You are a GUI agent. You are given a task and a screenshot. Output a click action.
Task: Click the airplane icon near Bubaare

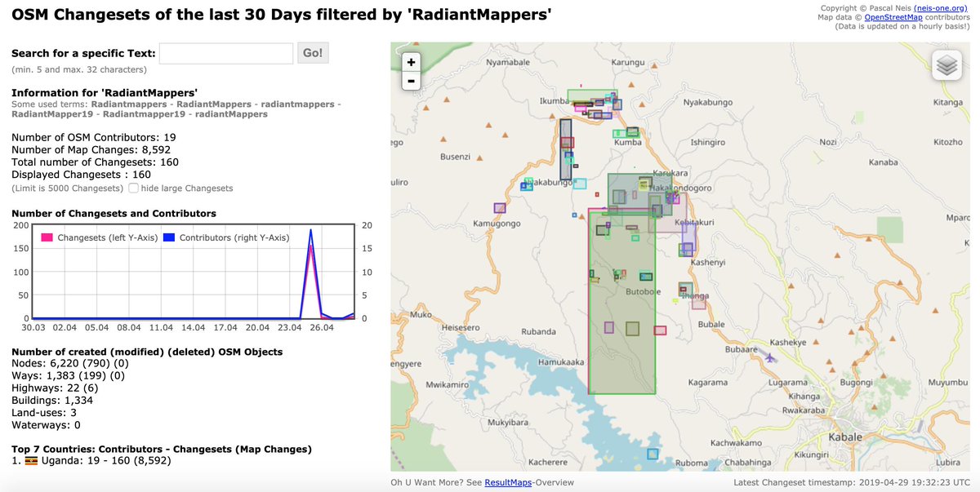[769, 357]
